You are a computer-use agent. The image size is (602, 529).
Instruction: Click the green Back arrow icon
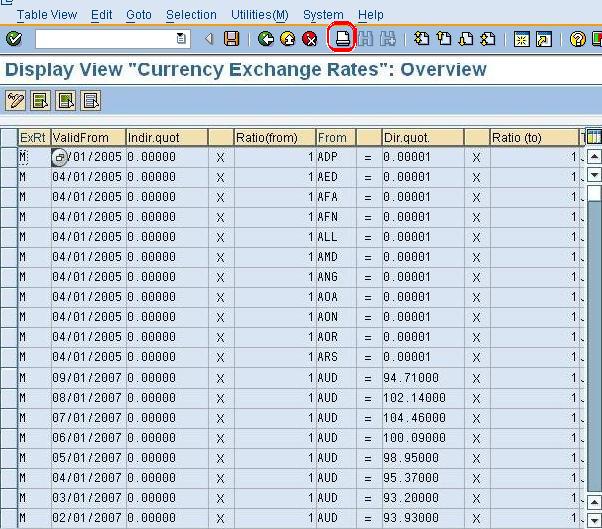(x=266, y=39)
